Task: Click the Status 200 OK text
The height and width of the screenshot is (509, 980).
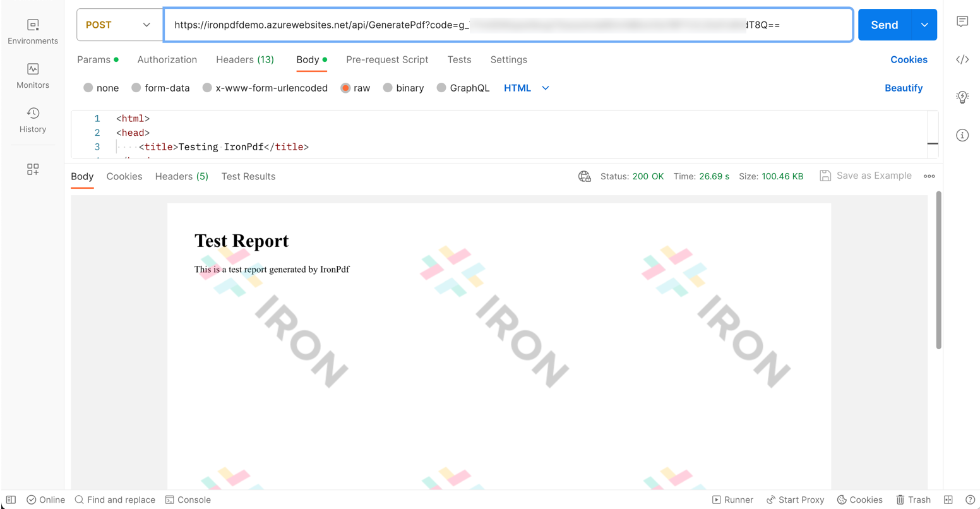Action: 632,176
